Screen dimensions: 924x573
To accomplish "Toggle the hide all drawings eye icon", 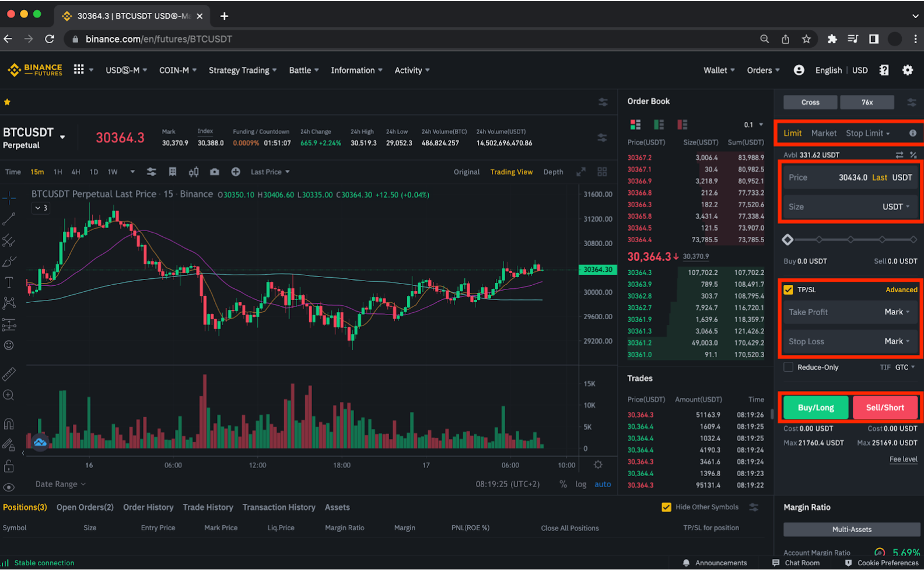I will [9, 487].
